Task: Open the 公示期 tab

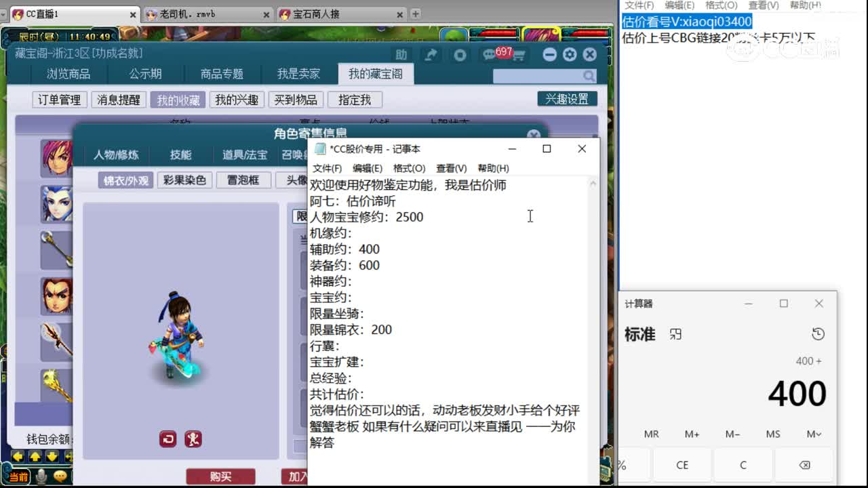Action: tap(145, 75)
